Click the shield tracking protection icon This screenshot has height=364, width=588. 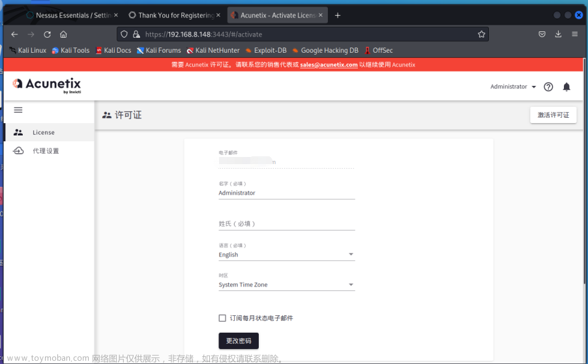pos(124,35)
